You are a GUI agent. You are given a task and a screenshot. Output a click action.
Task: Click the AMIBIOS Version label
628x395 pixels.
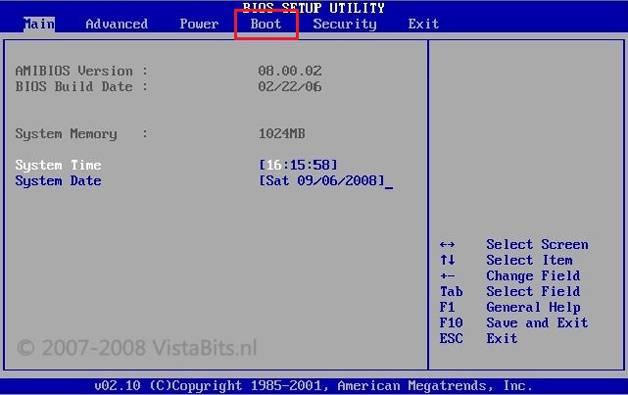coord(81,71)
